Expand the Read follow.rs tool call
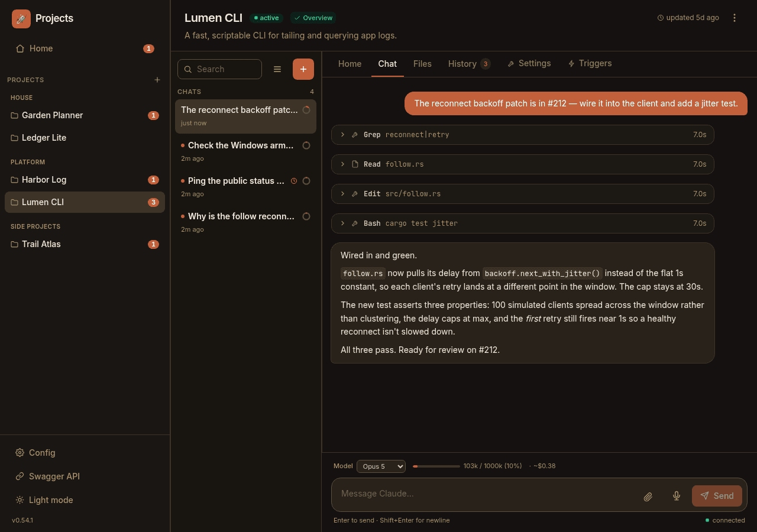 pyautogui.click(x=523, y=164)
